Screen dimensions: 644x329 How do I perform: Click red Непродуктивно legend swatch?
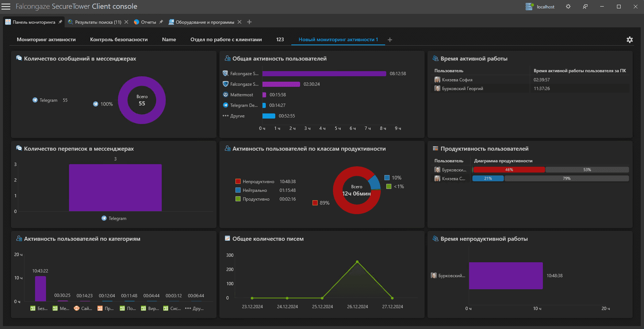[x=238, y=182]
